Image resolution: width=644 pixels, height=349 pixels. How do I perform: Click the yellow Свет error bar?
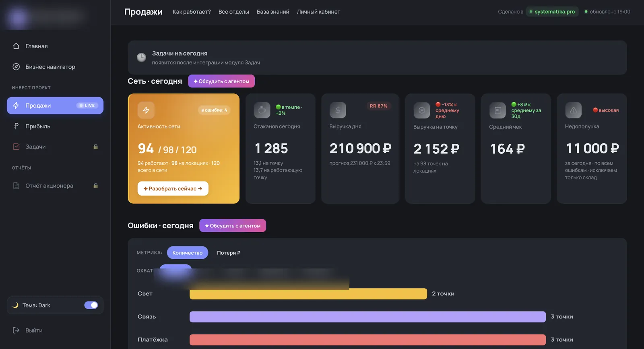(308, 294)
